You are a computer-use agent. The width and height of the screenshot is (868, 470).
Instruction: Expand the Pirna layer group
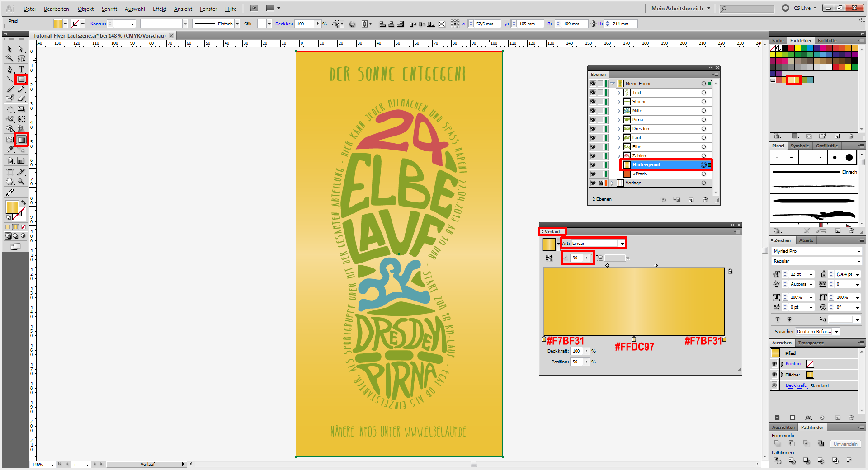click(x=619, y=120)
